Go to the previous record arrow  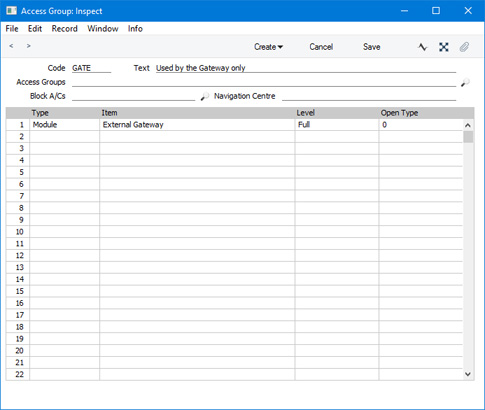(x=11, y=46)
